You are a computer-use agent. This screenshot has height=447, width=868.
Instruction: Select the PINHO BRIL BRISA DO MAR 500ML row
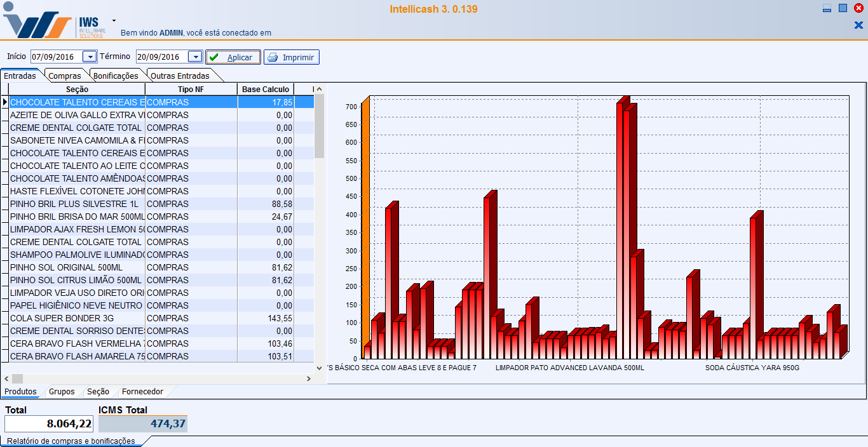[161, 217]
